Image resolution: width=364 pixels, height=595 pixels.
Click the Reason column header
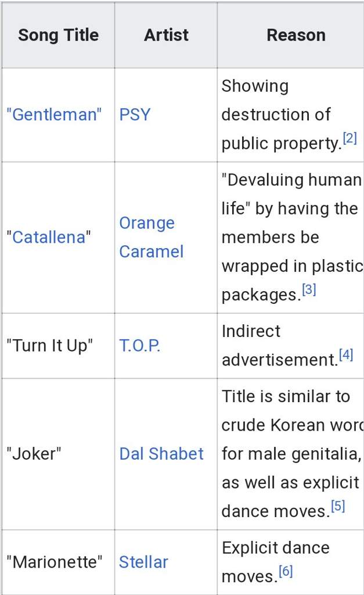point(295,35)
